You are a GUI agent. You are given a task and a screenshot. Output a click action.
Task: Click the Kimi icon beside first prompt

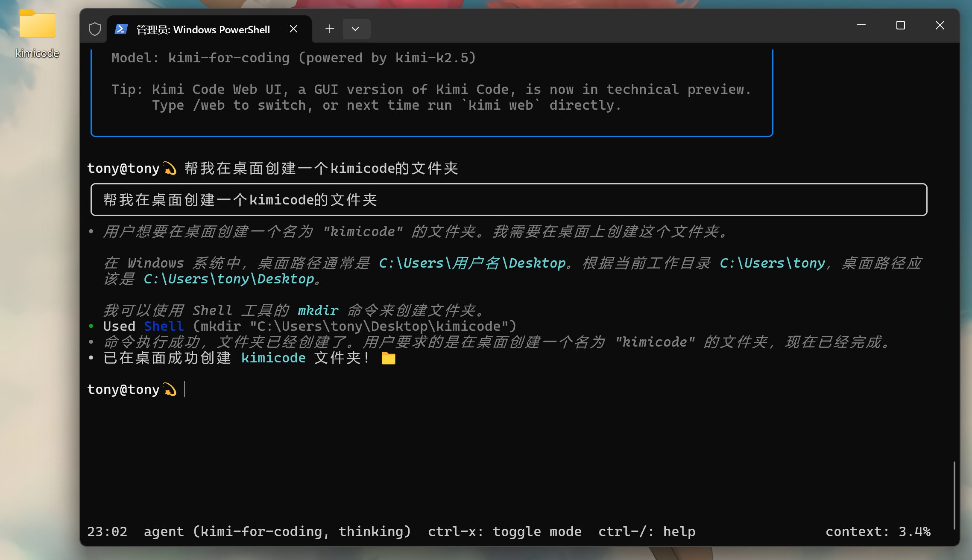[x=170, y=168]
